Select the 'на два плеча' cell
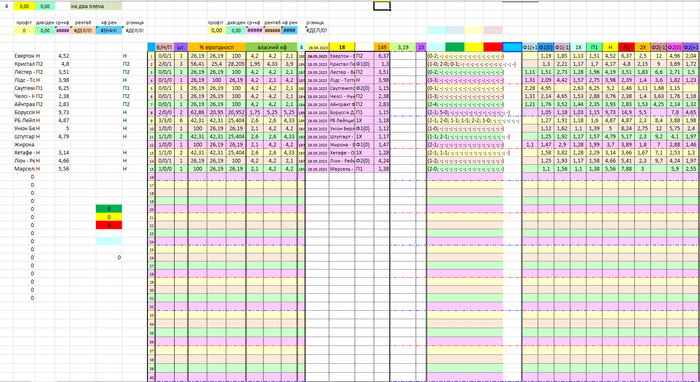 96,6
